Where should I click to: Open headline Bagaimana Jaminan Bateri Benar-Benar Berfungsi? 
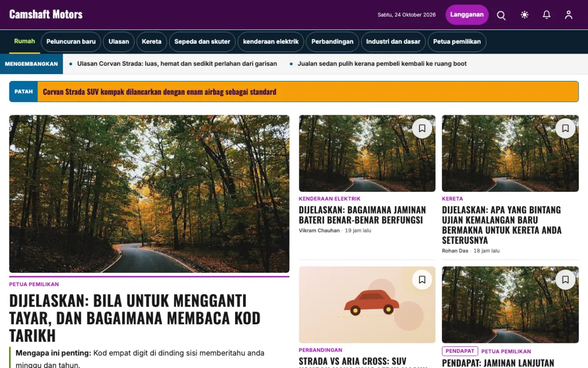coord(362,215)
